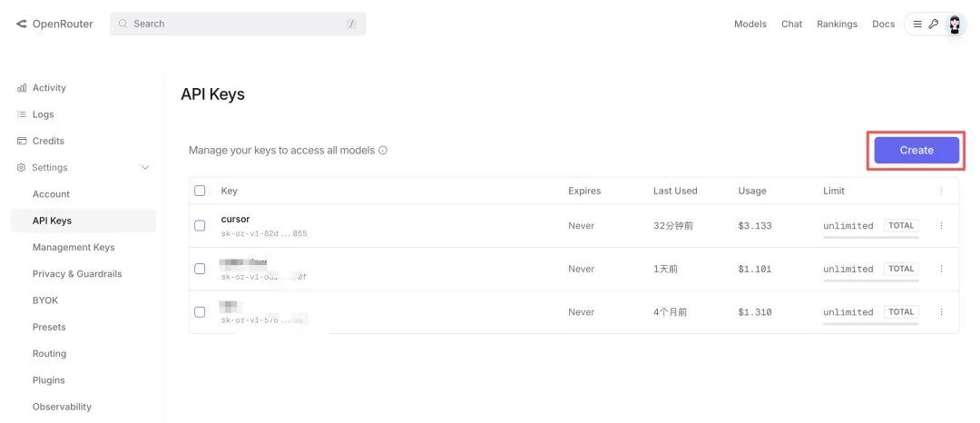980x423 pixels.
Task: Click the Activity bar chart icon
Action: click(x=21, y=88)
